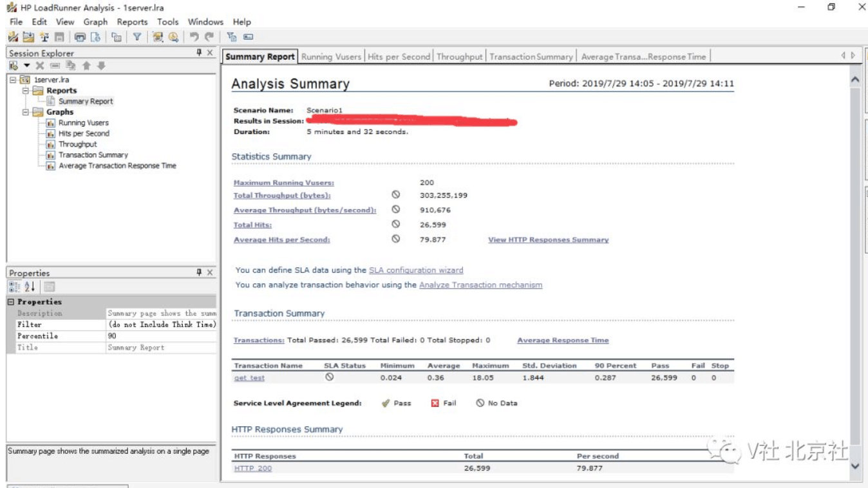Open the Edit menu
The height and width of the screenshot is (488, 868).
click(39, 22)
